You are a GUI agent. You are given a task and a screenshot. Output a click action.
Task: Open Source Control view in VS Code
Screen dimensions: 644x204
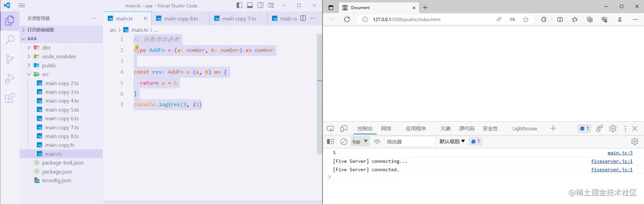[9, 59]
